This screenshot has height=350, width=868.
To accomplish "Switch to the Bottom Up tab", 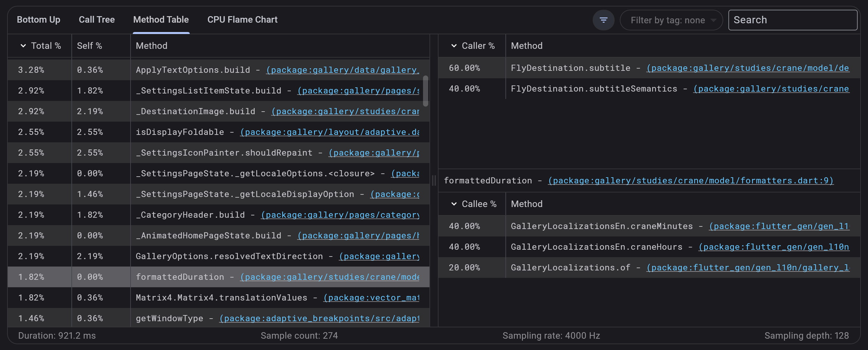I will pyautogui.click(x=38, y=19).
